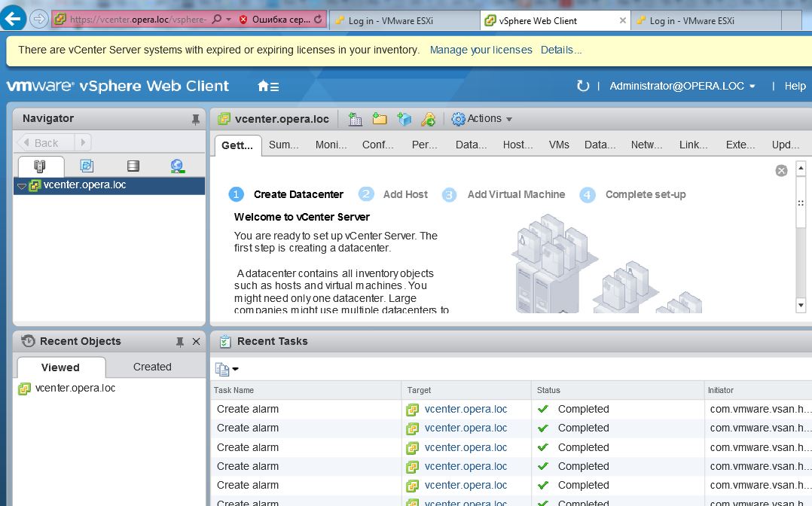Close the vSphere Web Client browser tab
The width and height of the screenshot is (812, 506).
(x=622, y=21)
